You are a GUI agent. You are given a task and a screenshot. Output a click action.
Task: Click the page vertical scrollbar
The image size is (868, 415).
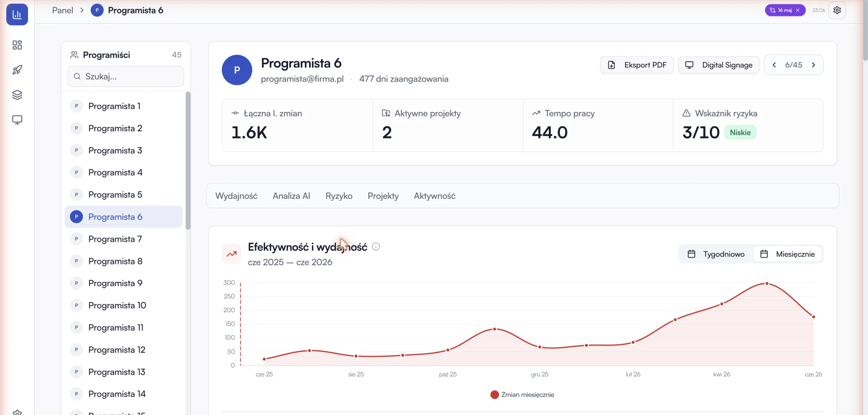point(865,31)
